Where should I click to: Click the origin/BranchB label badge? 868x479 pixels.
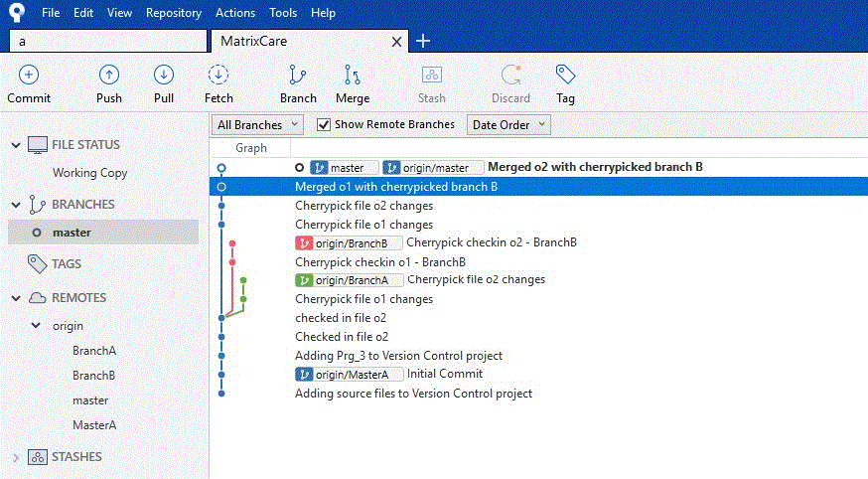(349, 243)
